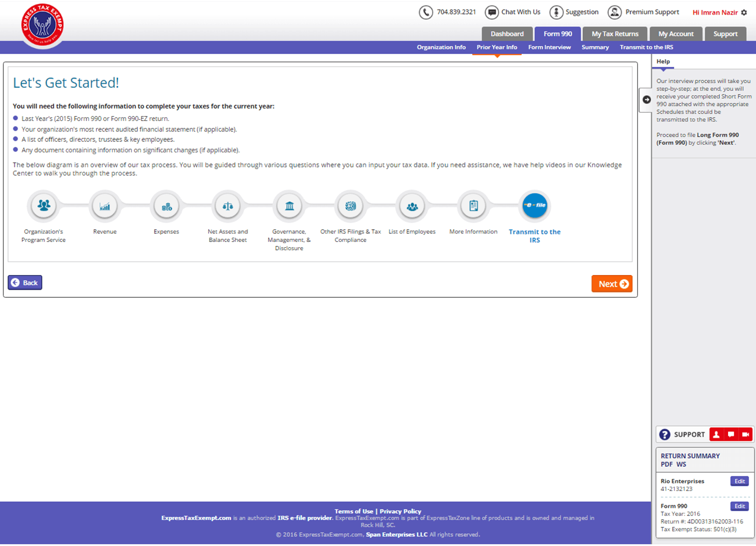The height and width of the screenshot is (546, 756).
Task: Click the Chat With Us text link
Action: point(520,12)
